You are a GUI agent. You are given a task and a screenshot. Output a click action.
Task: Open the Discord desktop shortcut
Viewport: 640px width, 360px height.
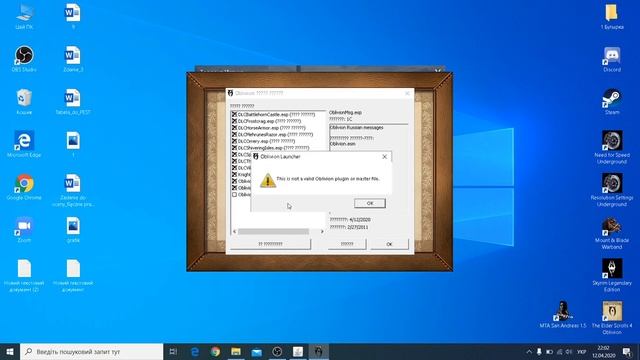pyautogui.click(x=612, y=59)
